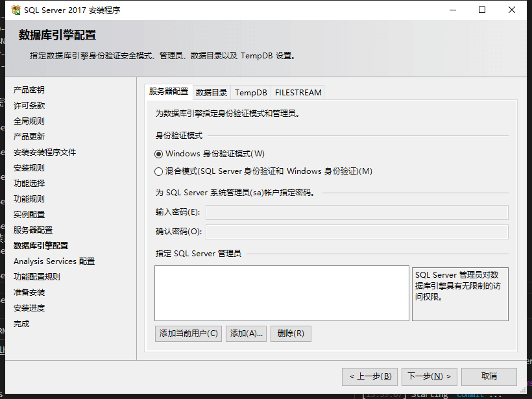Viewport: 532px width, 399px height.
Task: Select 混合模式 authentication radio button
Action: (x=159, y=171)
